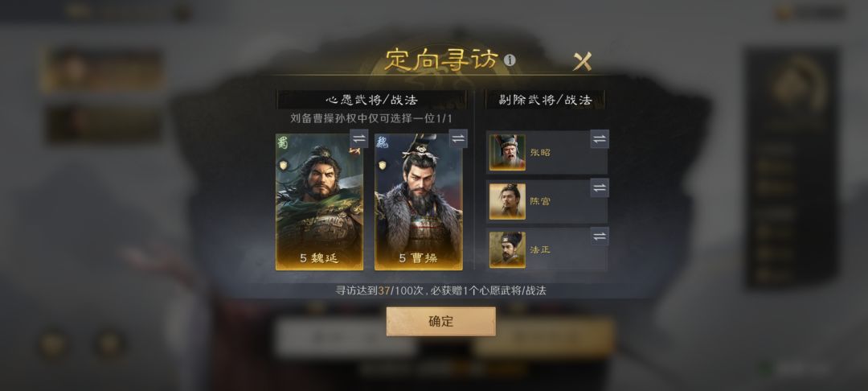This screenshot has width=868, height=391.
Task: Click the 魏 faction mark on 曹操's card
Action: point(382,143)
